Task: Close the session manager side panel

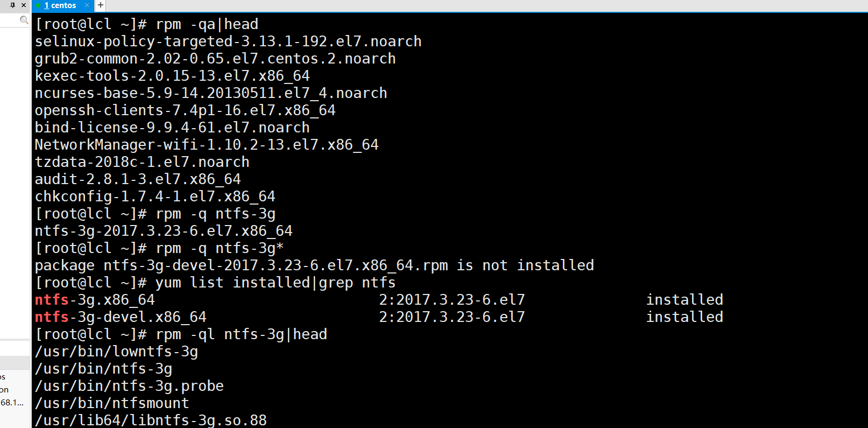Action: [x=23, y=5]
